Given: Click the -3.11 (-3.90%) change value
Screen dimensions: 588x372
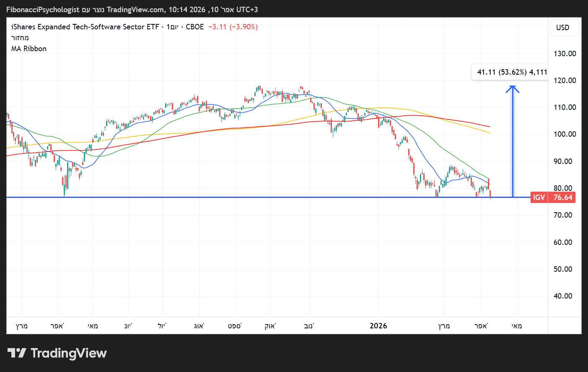Looking at the screenshot, I should [233, 27].
